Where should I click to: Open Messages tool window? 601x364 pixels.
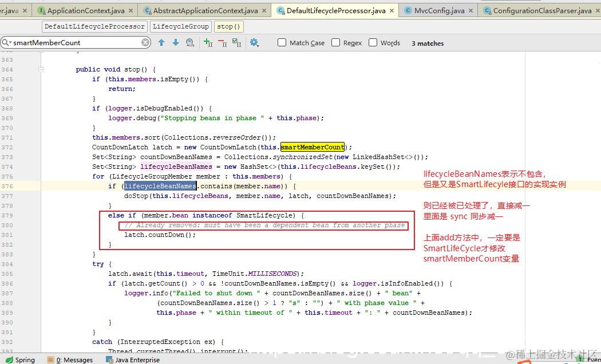(x=70, y=360)
